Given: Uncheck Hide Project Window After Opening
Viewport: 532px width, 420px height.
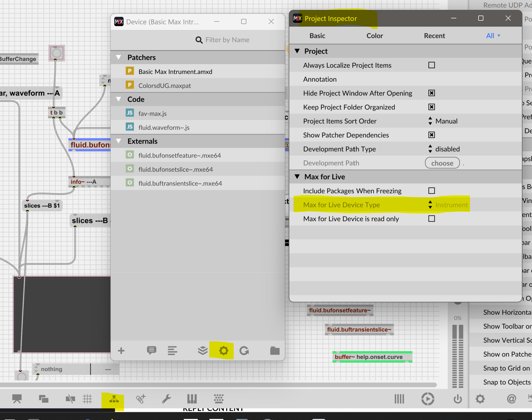Looking at the screenshot, I should pyautogui.click(x=431, y=93).
